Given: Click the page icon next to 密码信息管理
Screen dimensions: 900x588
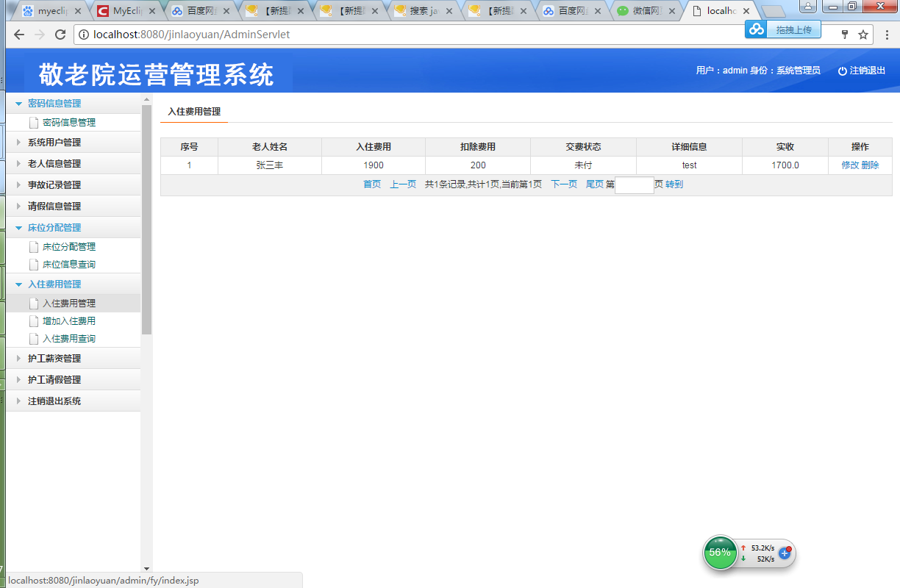Looking at the screenshot, I should [x=33, y=123].
